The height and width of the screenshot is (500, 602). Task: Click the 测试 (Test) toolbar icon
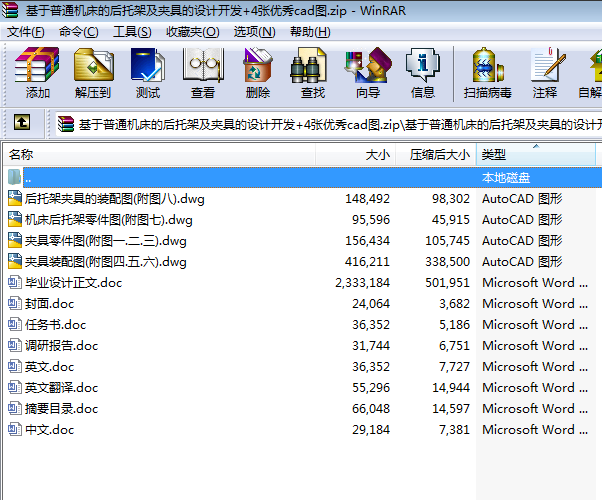(148, 65)
